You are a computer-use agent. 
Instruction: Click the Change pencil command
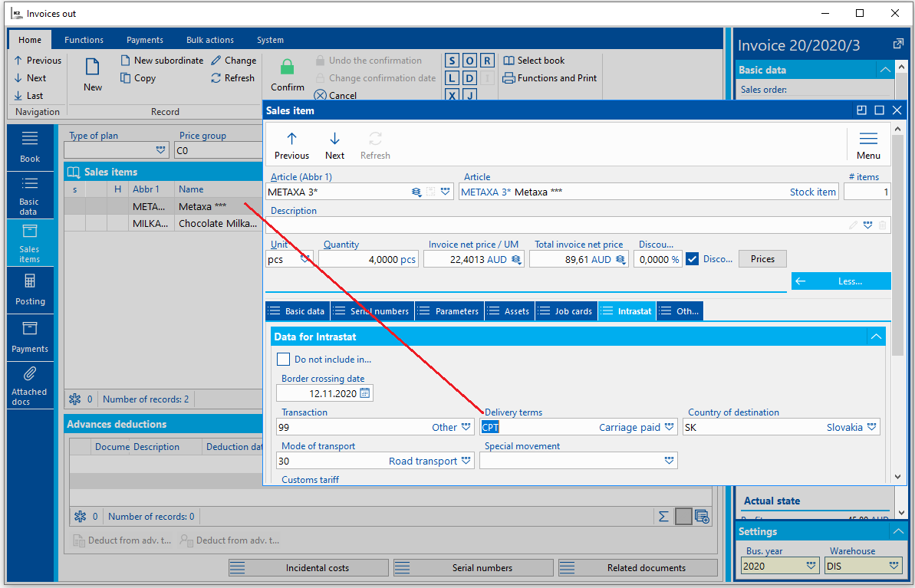(x=233, y=60)
